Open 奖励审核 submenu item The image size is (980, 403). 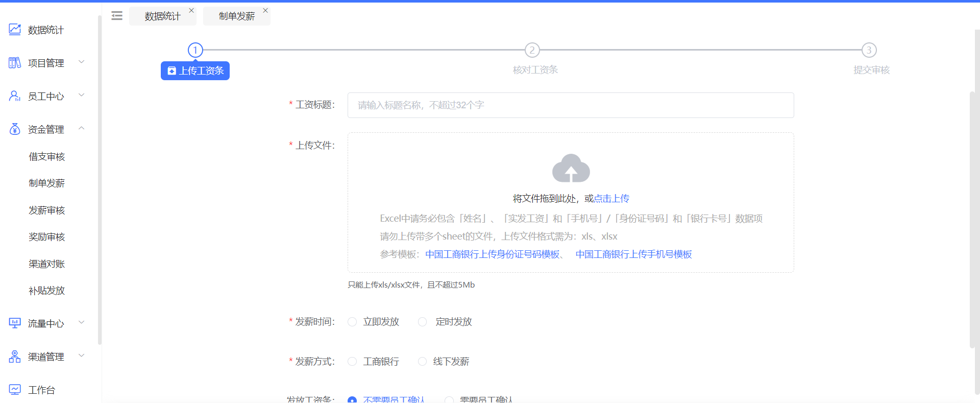(47, 237)
